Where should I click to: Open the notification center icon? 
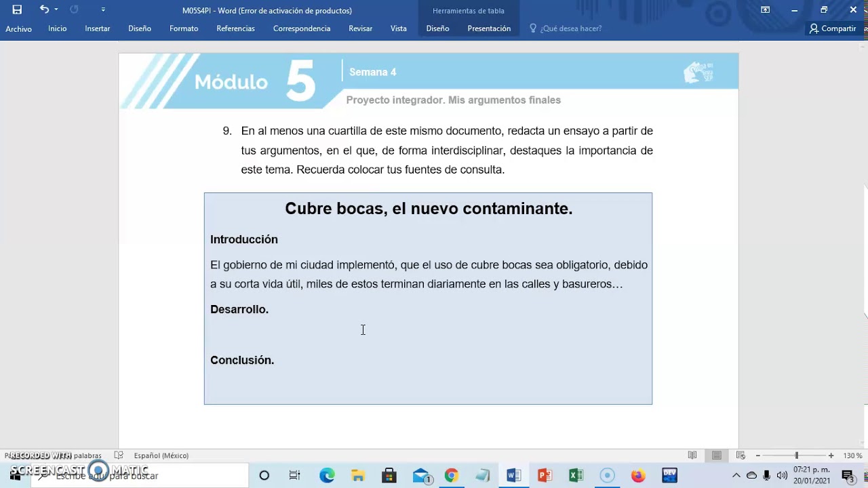point(848,475)
